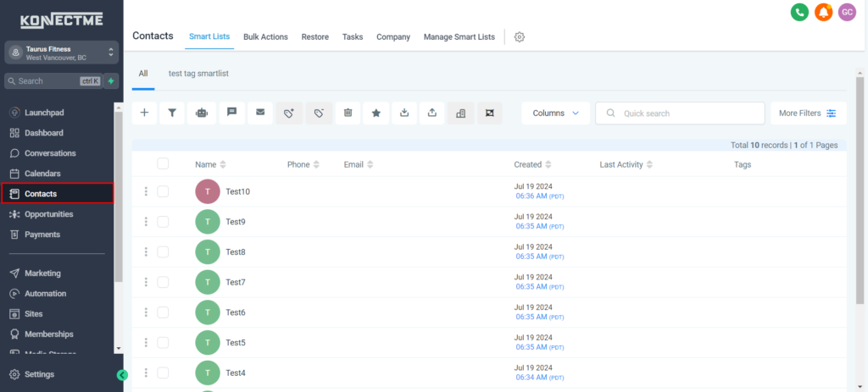868x392 pixels.
Task: Click the add contact plus icon
Action: pyautogui.click(x=144, y=113)
